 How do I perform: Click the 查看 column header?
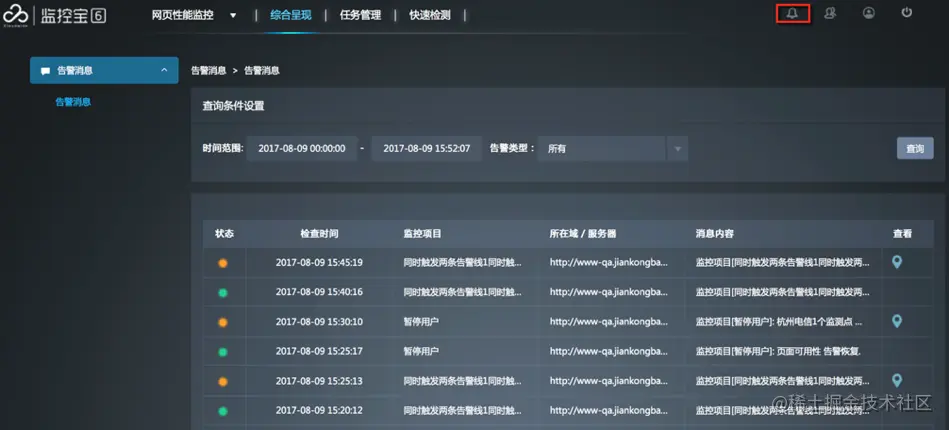pos(902,234)
